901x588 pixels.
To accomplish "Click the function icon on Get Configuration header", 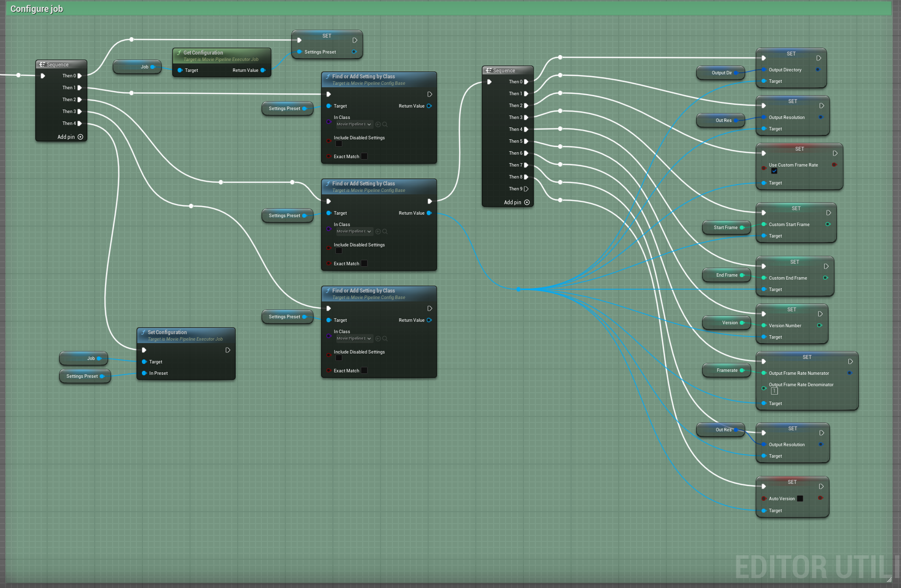I will tap(179, 53).
